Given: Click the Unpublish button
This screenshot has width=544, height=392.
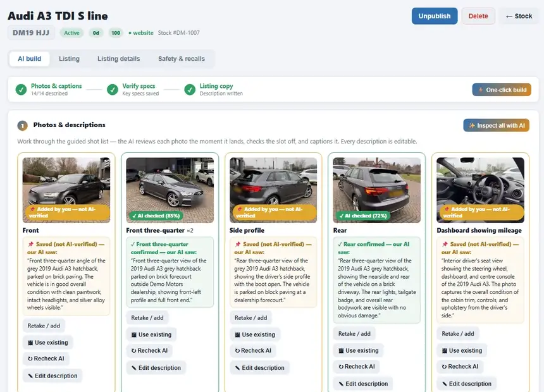Looking at the screenshot, I should [x=435, y=16].
